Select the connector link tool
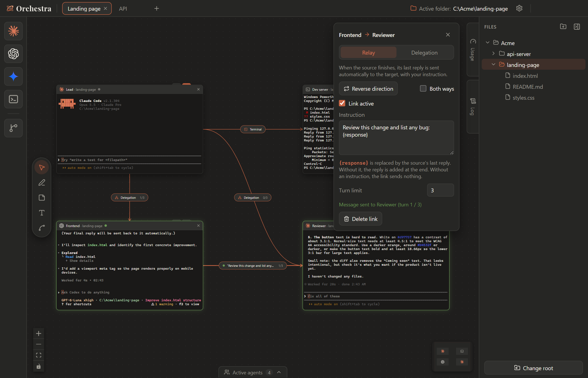588x378 pixels. click(42, 228)
